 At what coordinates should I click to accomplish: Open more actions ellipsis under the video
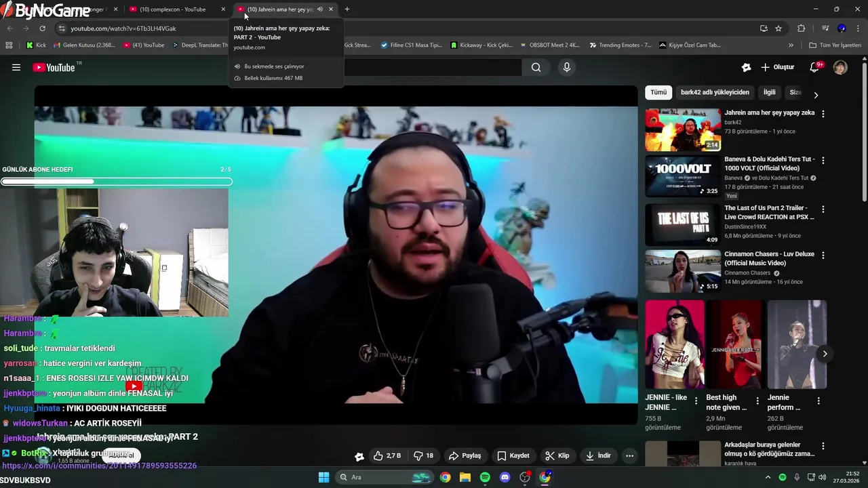click(x=630, y=455)
